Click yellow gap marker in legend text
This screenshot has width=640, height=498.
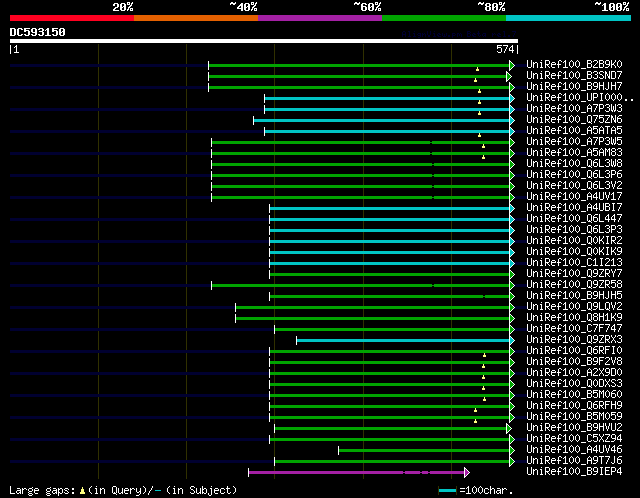(x=82, y=490)
